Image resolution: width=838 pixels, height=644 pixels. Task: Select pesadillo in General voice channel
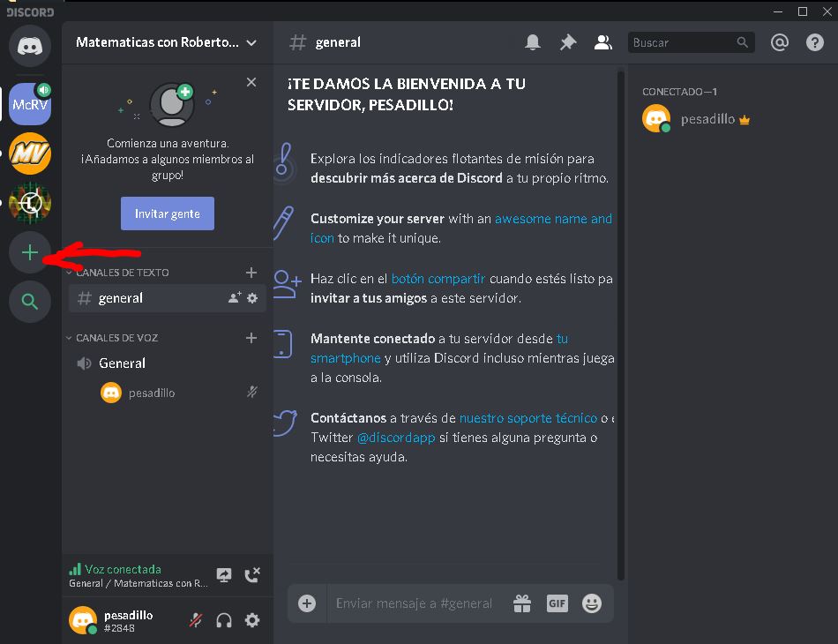[x=168, y=393]
